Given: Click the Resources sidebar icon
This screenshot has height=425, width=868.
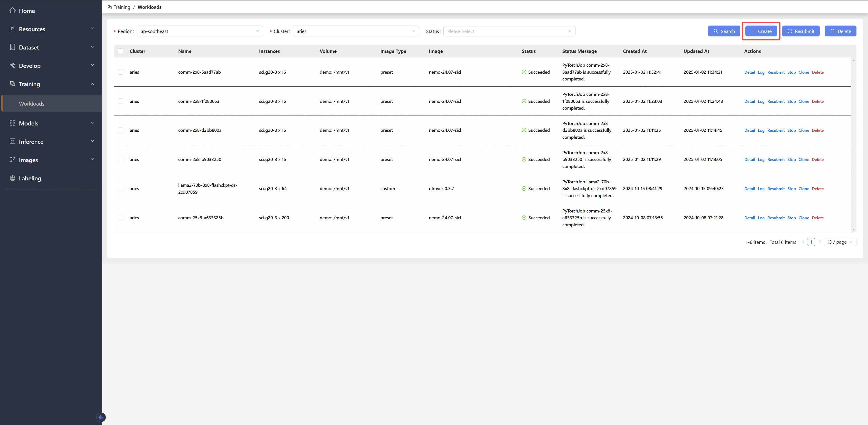Looking at the screenshot, I should pyautogui.click(x=12, y=29).
